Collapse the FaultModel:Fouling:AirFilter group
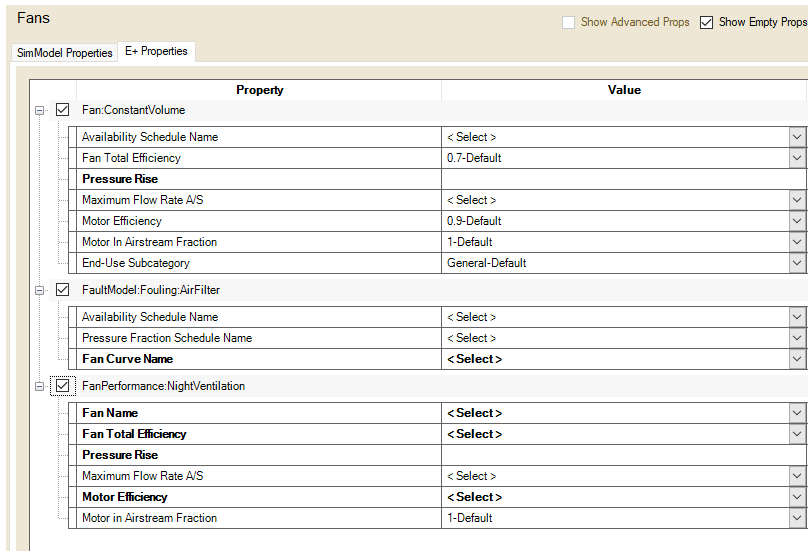 (39, 290)
